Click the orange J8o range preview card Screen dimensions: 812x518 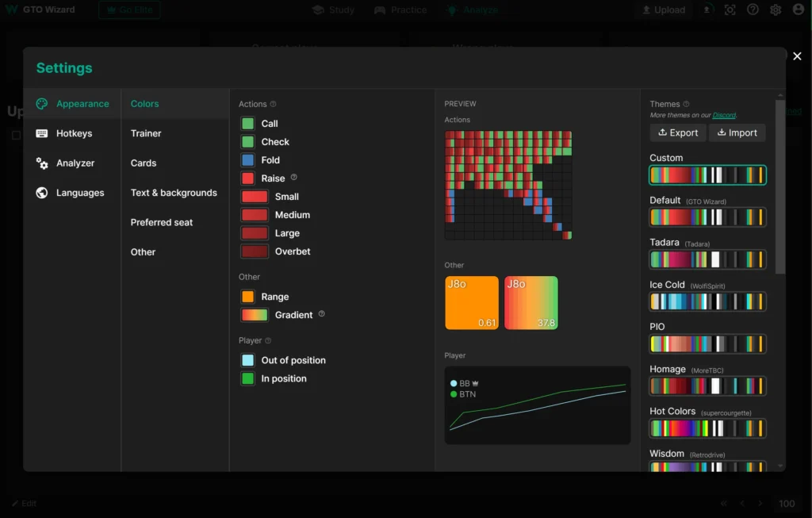point(472,303)
